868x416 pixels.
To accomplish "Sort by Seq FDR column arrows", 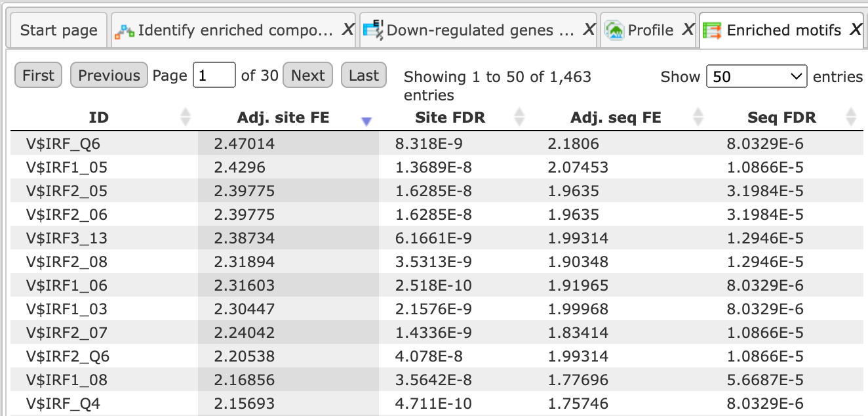I will (x=851, y=117).
